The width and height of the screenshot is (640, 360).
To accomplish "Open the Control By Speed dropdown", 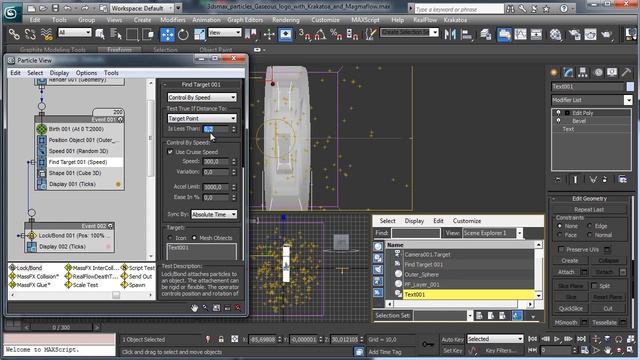I will (x=202, y=98).
